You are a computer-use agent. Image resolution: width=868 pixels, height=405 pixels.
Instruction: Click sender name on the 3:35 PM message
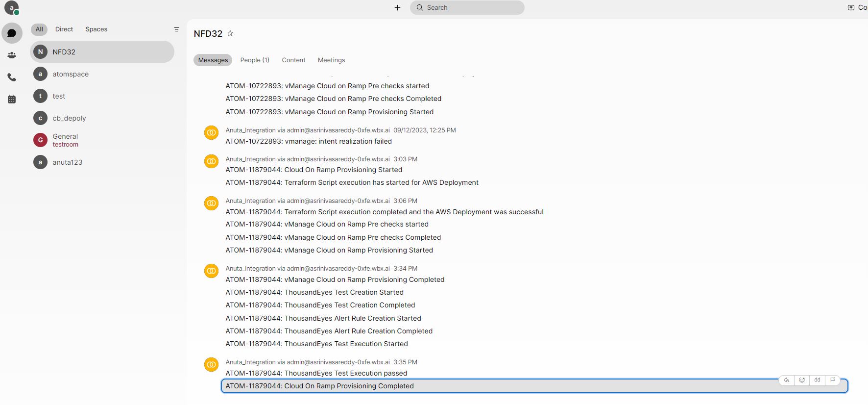coord(308,362)
